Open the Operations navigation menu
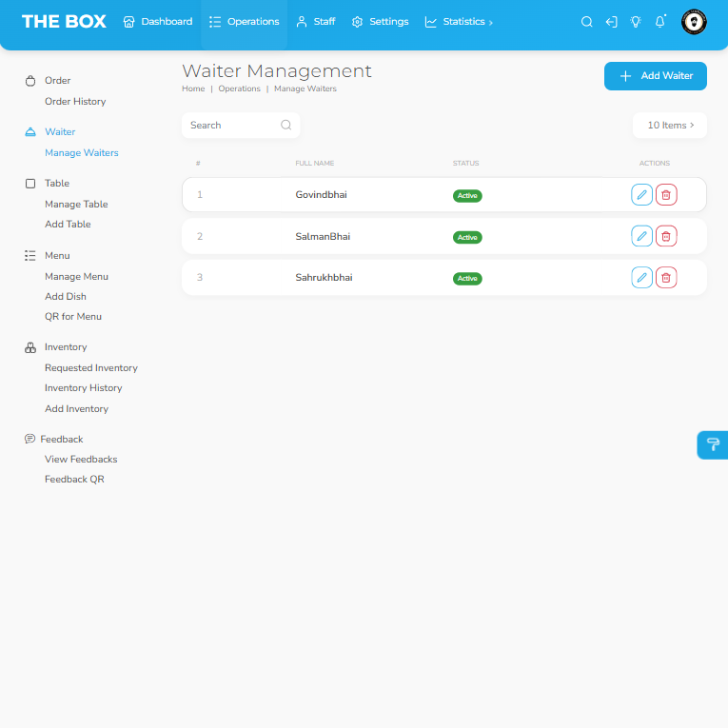 pos(245,22)
